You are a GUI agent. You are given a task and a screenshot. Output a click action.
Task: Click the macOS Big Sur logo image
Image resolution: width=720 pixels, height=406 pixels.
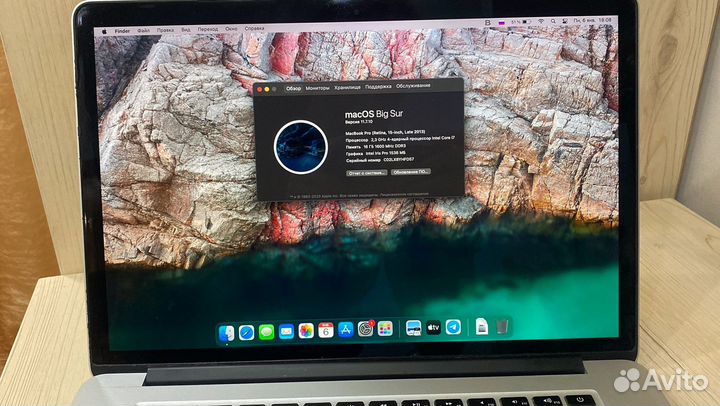[301, 147]
